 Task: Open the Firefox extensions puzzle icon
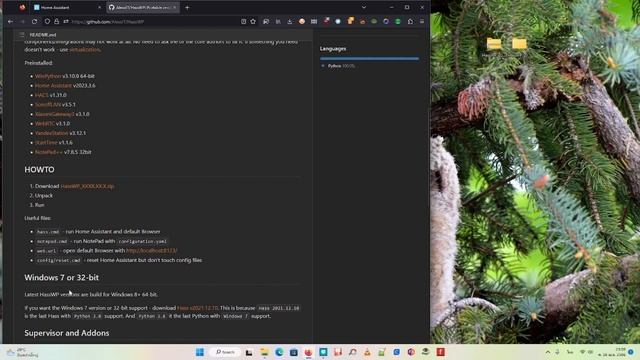tap(410, 22)
